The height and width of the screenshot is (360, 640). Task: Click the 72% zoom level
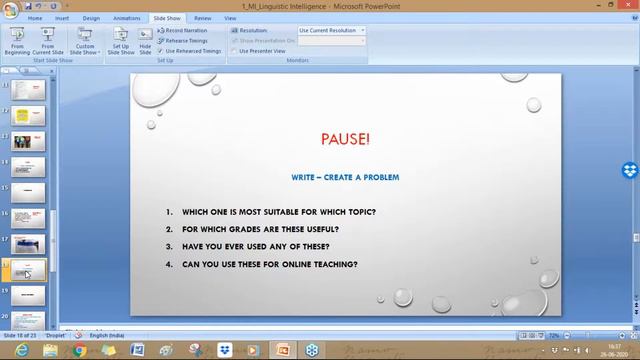pos(554,336)
